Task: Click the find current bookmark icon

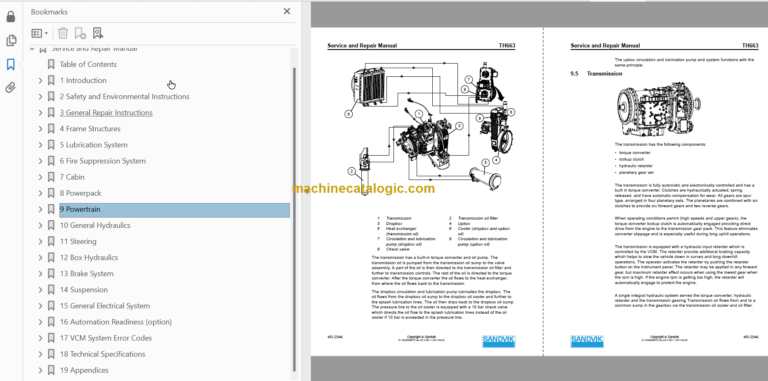Action: (97, 33)
